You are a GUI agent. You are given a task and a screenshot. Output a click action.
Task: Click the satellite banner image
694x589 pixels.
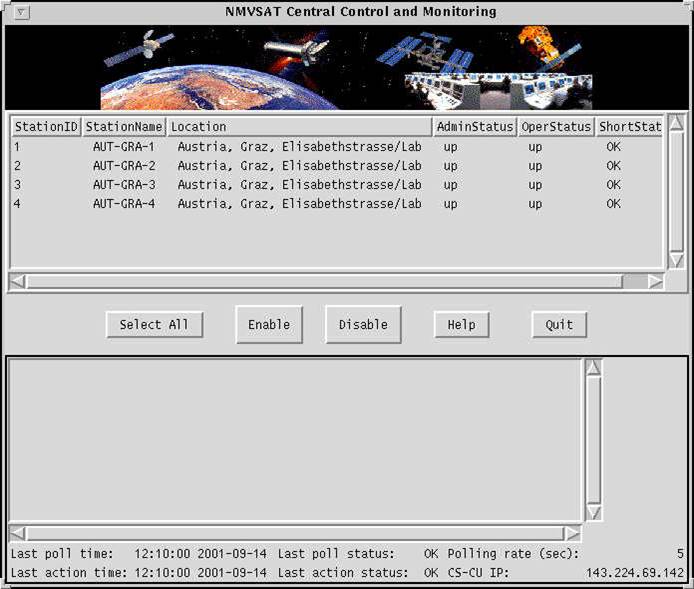[347, 67]
